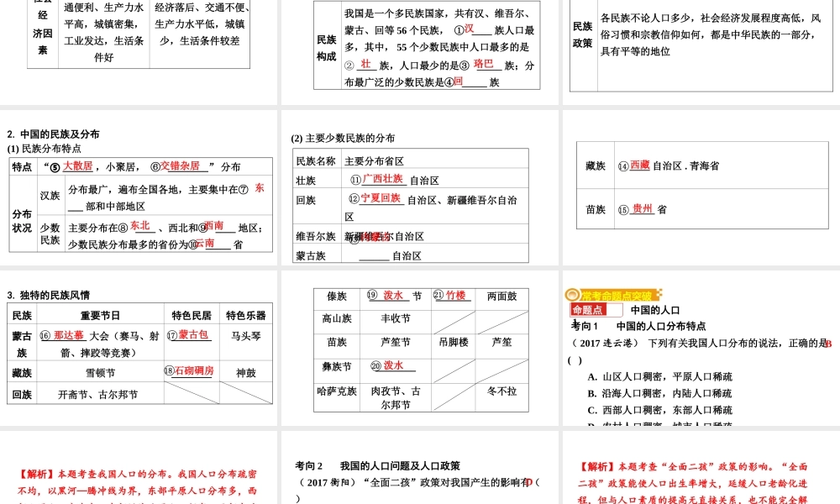Click the red answer 石砌碉房

[x=194, y=370]
